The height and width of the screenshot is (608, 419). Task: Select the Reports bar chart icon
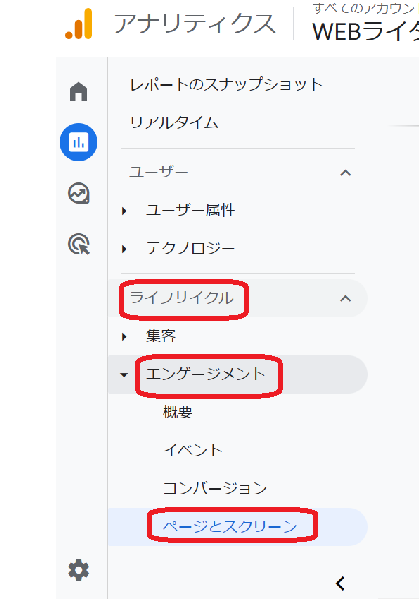(x=79, y=142)
